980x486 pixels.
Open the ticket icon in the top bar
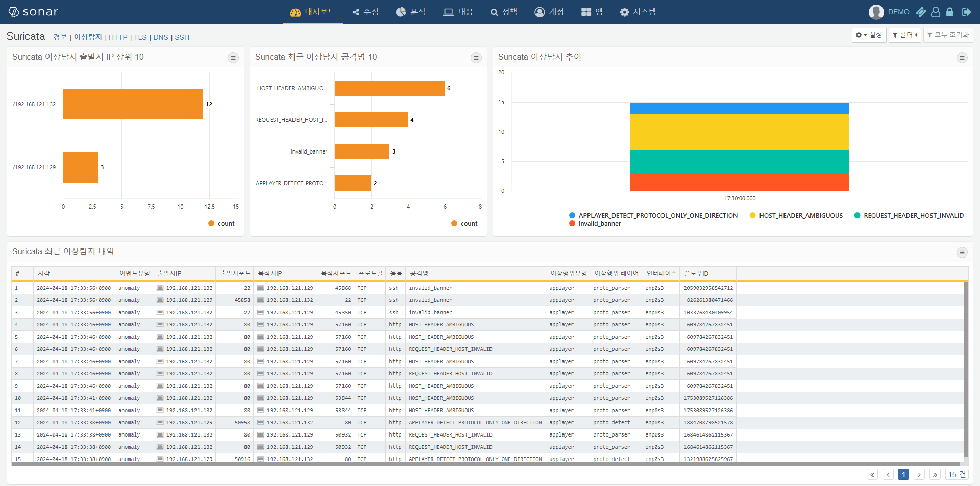921,12
